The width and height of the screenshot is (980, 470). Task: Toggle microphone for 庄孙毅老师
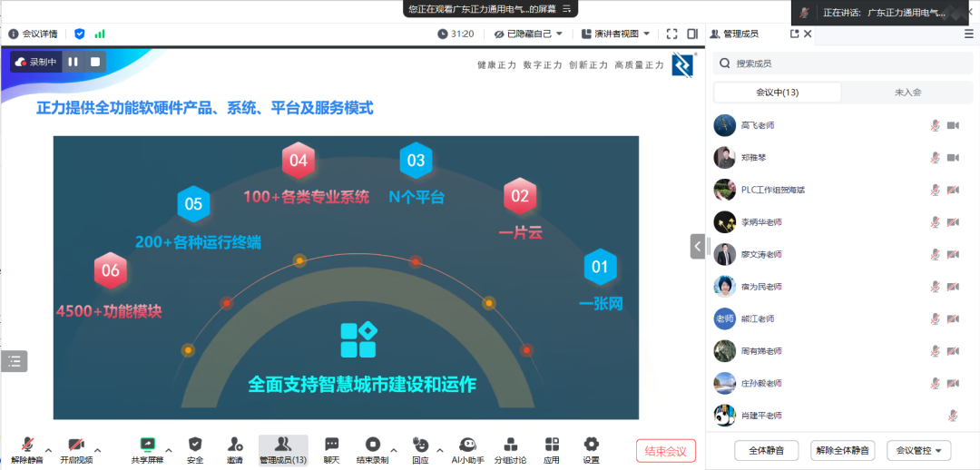(935, 383)
